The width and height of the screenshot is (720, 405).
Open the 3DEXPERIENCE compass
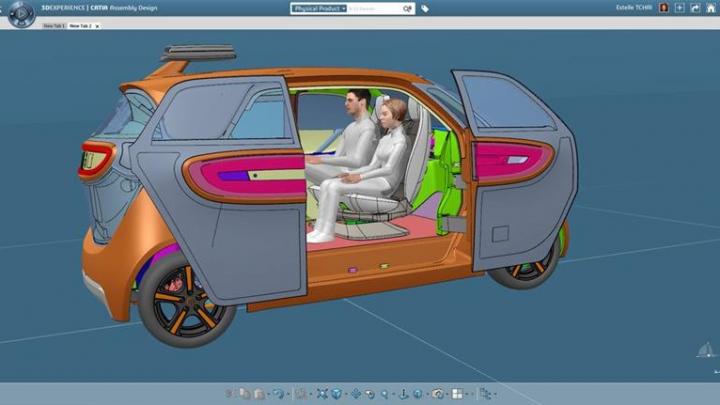[20, 13]
